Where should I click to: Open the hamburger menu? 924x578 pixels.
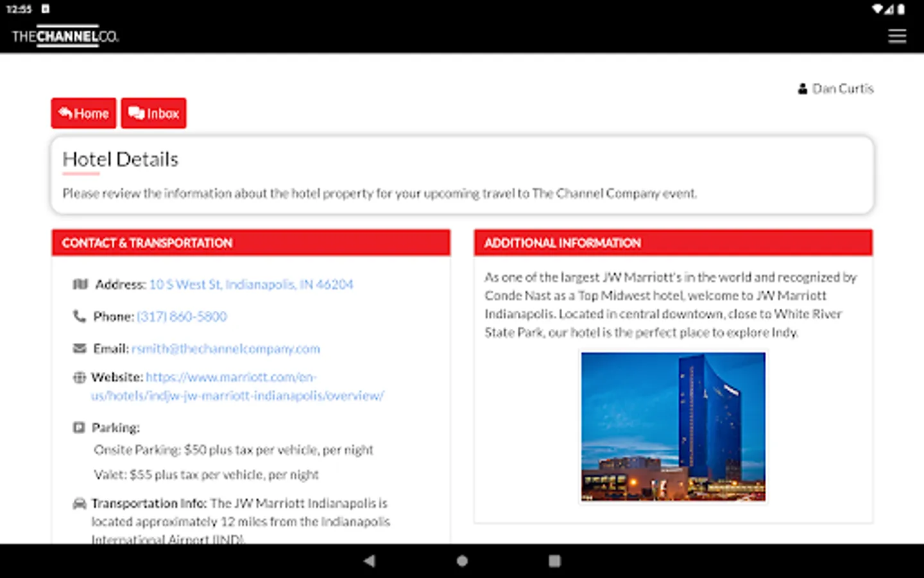pyautogui.click(x=897, y=36)
